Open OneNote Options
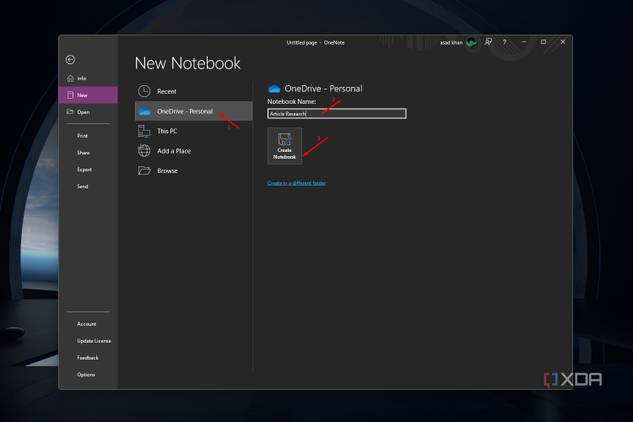The width and height of the screenshot is (633, 422). (86, 375)
